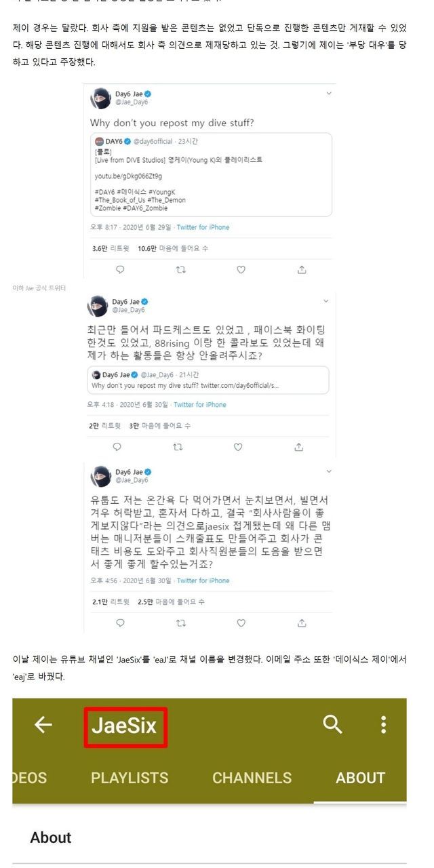Click the reply icon under the first tweet
This screenshot has width=434, height=868.
[120, 269]
